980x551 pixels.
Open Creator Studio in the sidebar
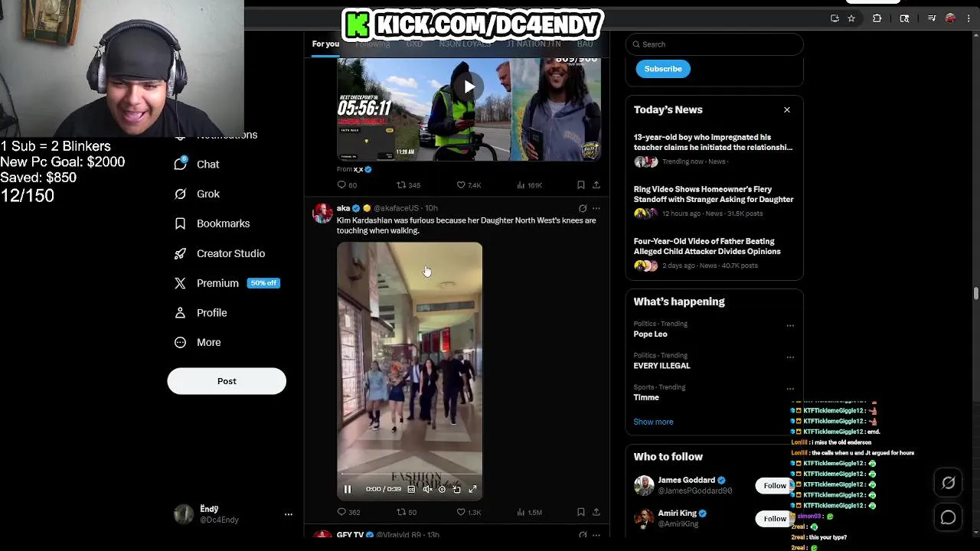pyautogui.click(x=220, y=253)
